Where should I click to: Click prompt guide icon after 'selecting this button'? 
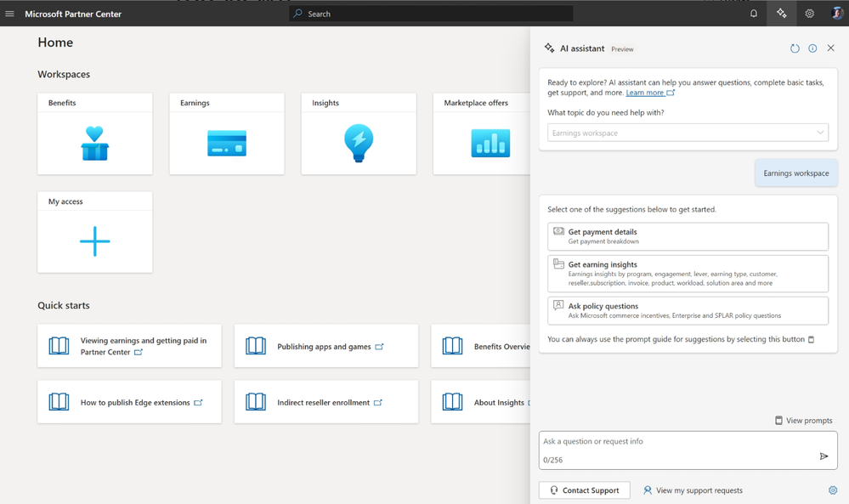pyautogui.click(x=811, y=339)
